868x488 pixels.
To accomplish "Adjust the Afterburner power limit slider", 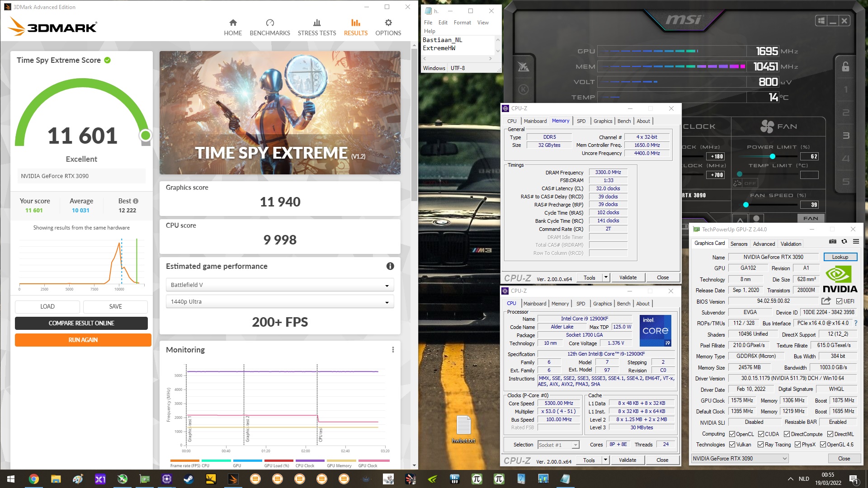I will (x=772, y=156).
